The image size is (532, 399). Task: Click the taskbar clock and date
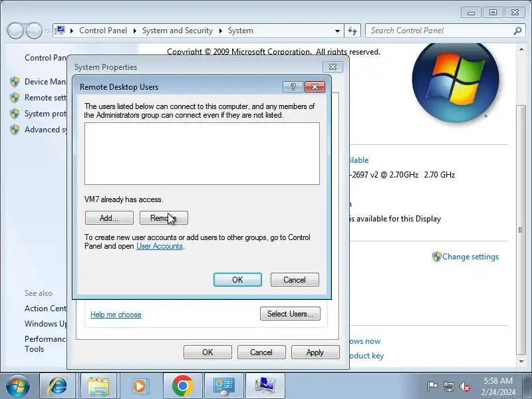pos(498,386)
